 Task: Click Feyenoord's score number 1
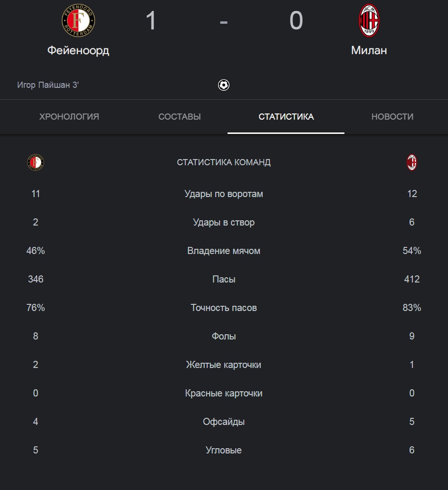(151, 20)
